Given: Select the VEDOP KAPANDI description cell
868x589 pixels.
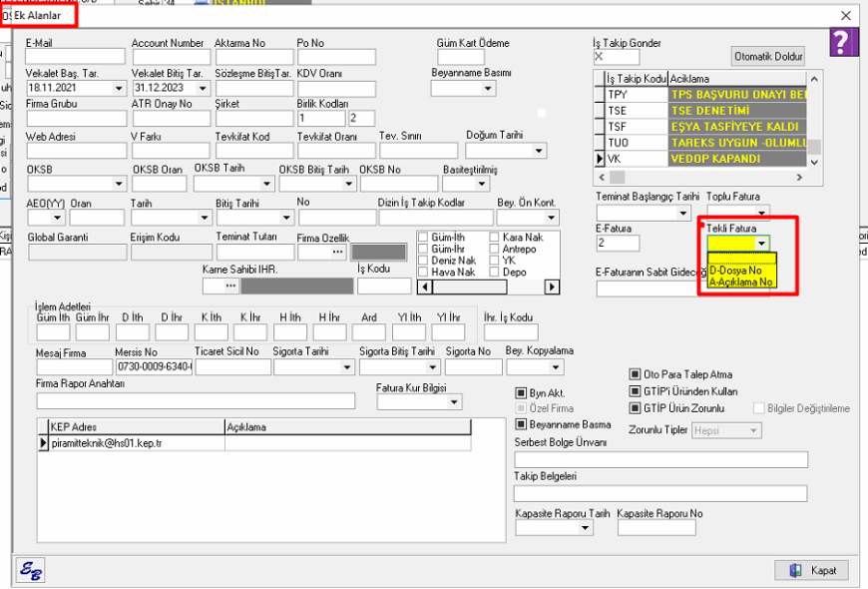Looking at the screenshot, I should (737, 159).
